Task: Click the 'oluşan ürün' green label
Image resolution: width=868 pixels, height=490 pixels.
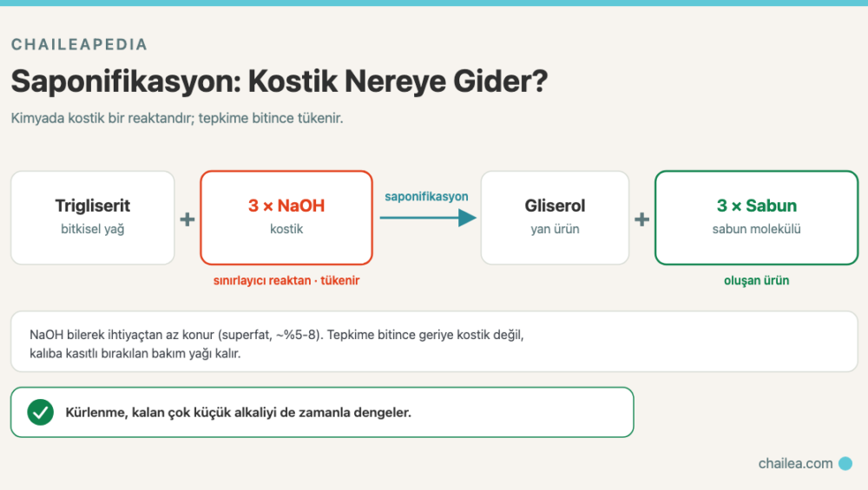Action: pyautogui.click(x=756, y=280)
